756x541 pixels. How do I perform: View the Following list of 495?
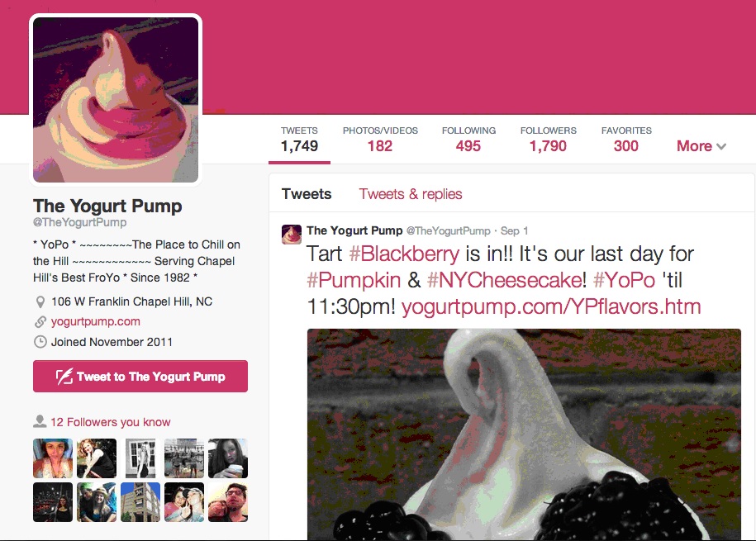click(468, 140)
